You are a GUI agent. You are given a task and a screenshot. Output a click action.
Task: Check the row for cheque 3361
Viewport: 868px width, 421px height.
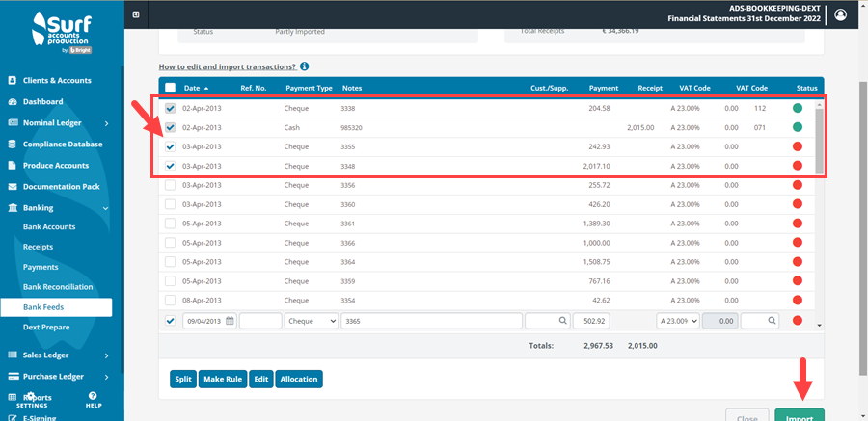click(171, 224)
